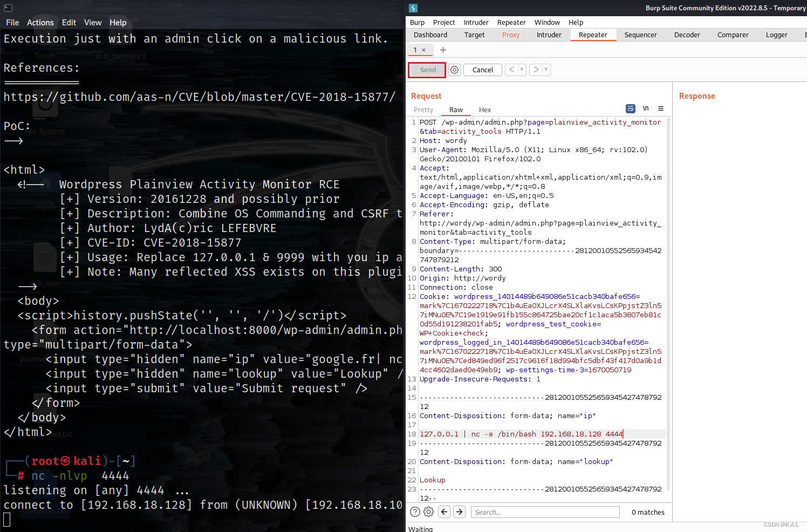
Task: Click the Burp Suite logo icon in title bar
Action: coord(413,8)
